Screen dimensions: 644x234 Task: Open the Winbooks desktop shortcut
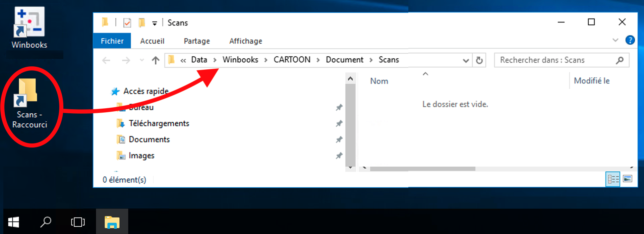[29, 28]
